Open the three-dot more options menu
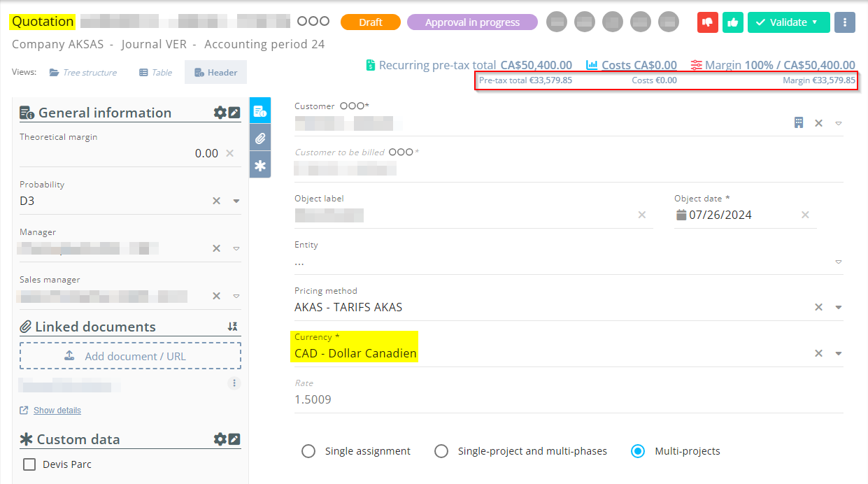The image size is (868, 484). (x=845, y=22)
